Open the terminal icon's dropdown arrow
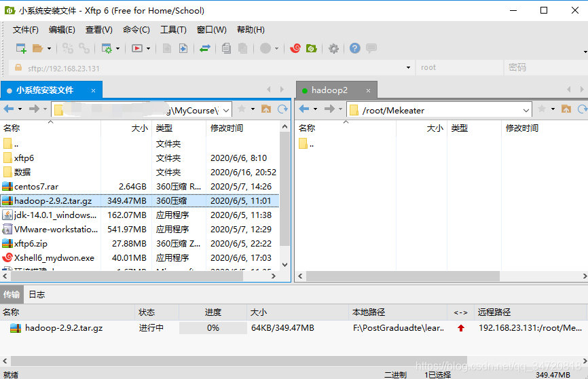 [x=148, y=48]
